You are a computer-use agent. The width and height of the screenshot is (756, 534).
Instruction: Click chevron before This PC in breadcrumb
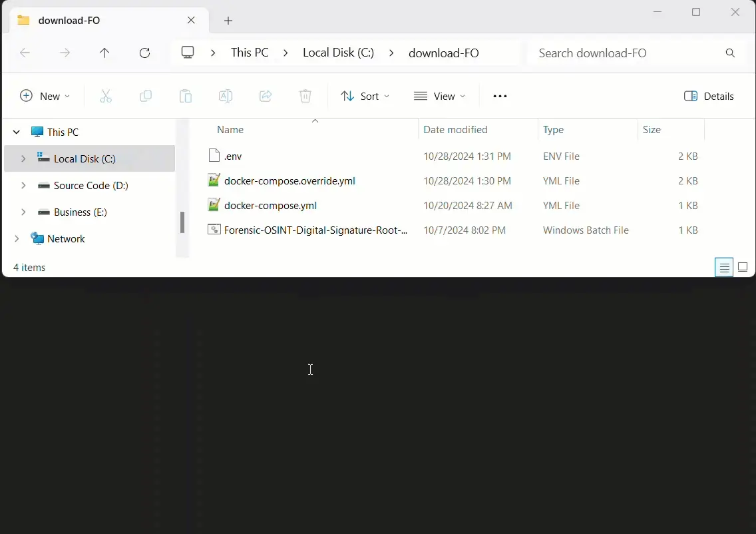pyautogui.click(x=213, y=53)
